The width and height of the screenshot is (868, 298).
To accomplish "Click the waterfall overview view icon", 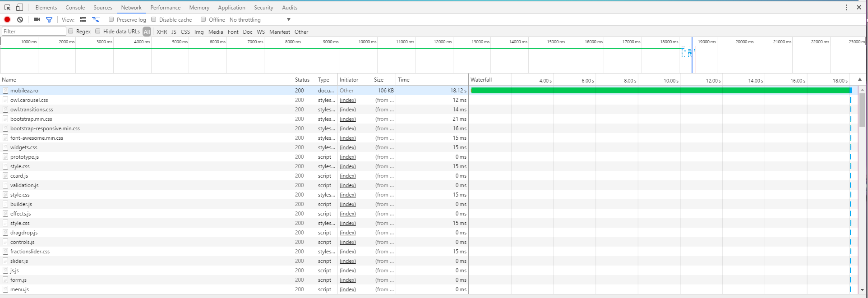I will pos(96,19).
